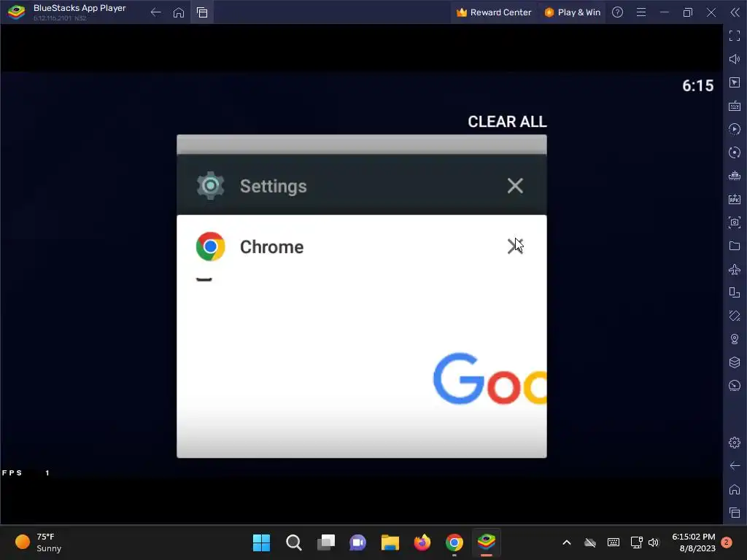Open the set location pin icon
Screen dimensions: 747x560
pyautogui.click(x=735, y=339)
